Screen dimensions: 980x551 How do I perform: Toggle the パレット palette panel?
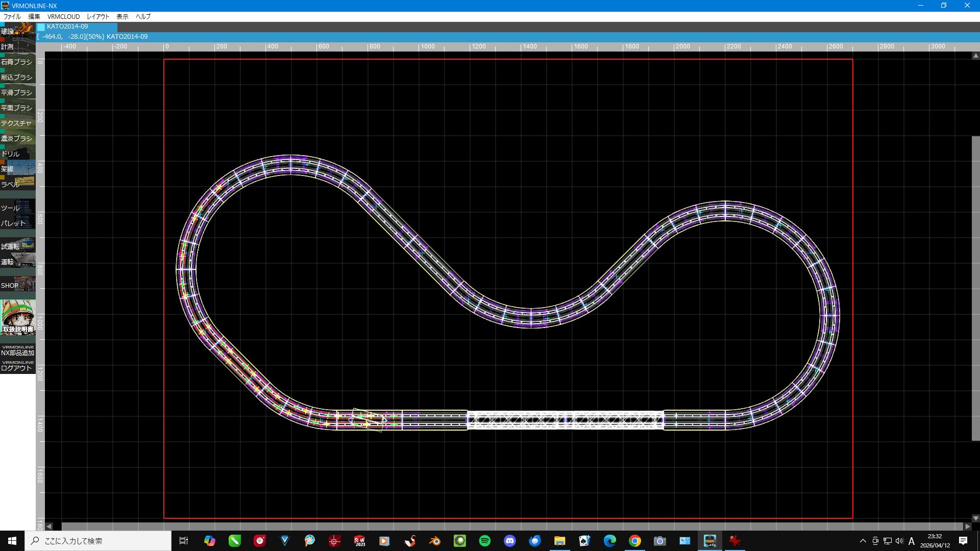pos(18,222)
